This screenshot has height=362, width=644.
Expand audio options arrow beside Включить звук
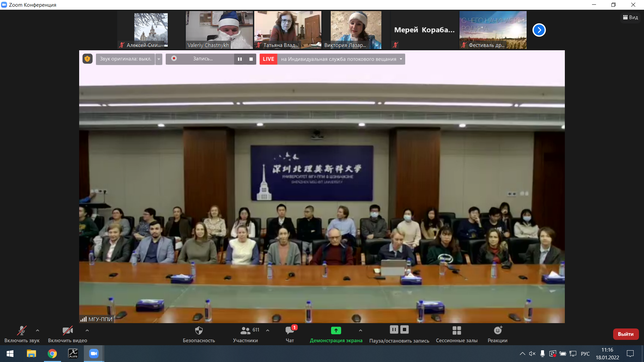click(x=38, y=330)
